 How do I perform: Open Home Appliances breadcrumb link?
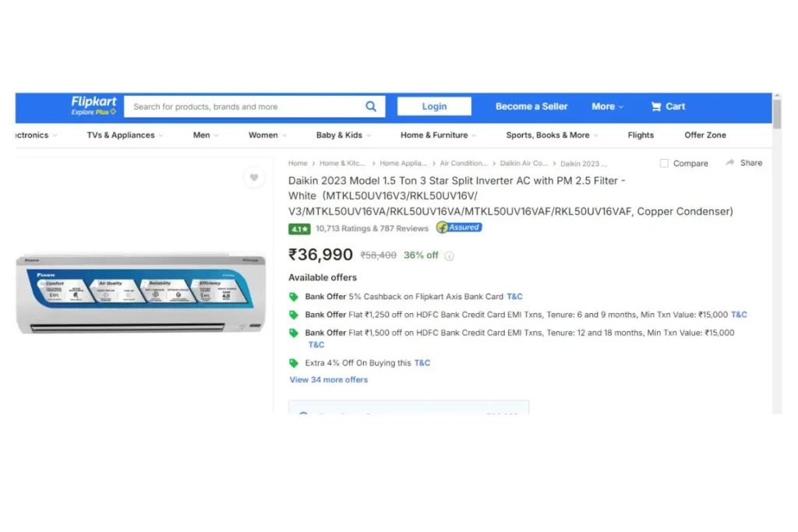click(403, 164)
